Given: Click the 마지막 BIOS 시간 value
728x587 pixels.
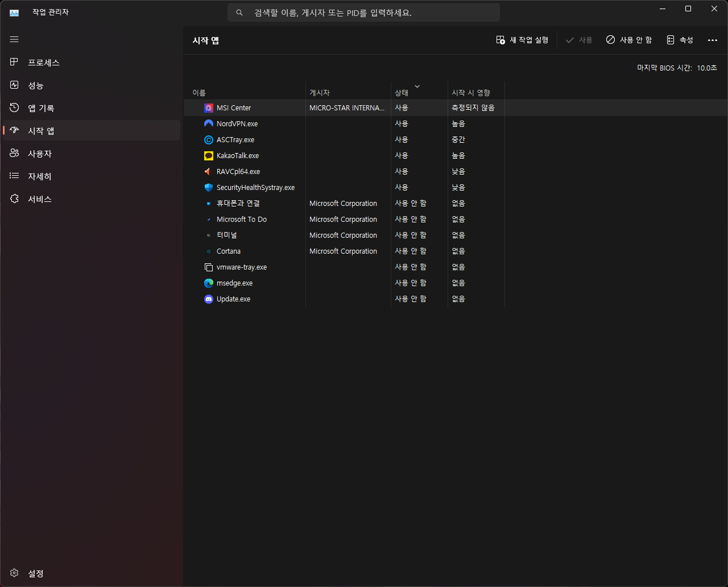Looking at the screenshot, I should [707, 68].
